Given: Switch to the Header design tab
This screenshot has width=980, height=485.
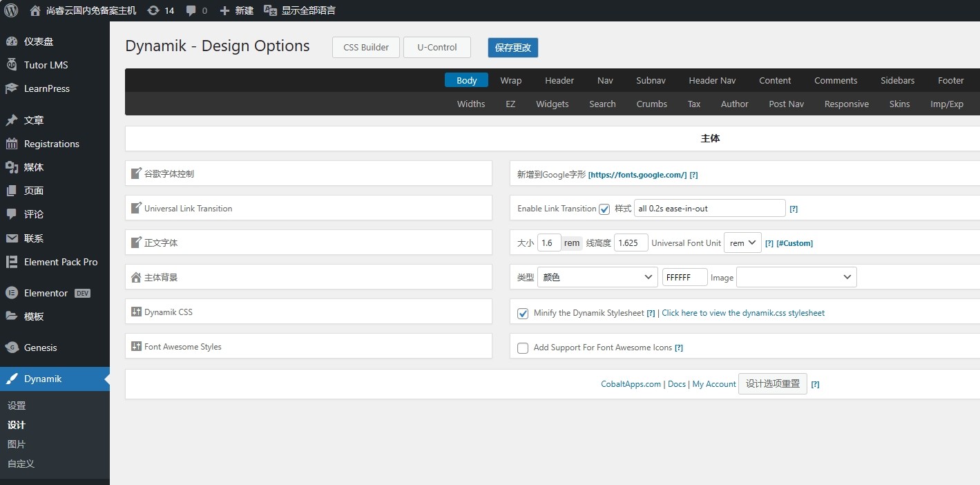Looking at the screenshot, I should pos(559,80).
